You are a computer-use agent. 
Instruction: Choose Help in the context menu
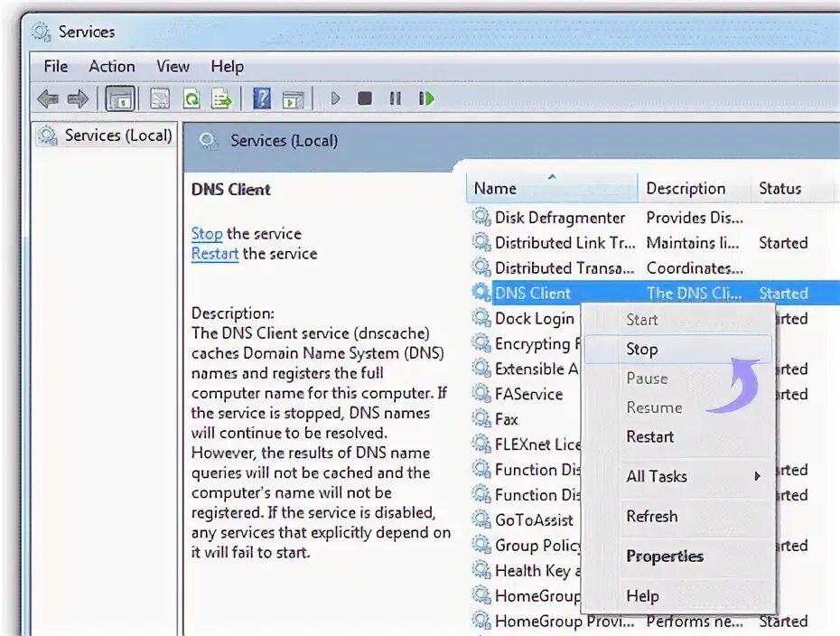[678, 596]
